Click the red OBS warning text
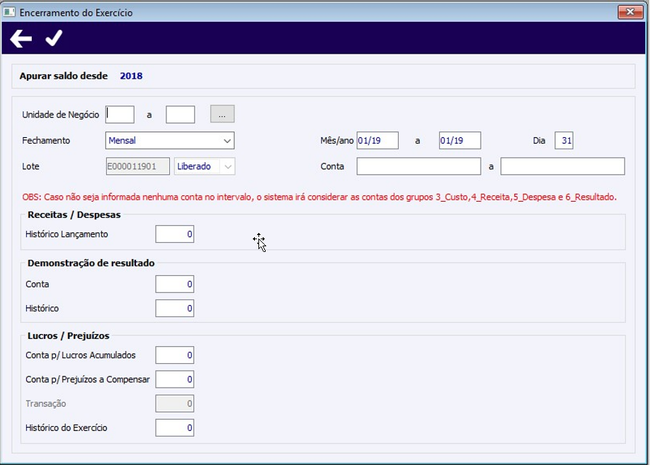Viewport: 650px width, 465px height. point(319,197)
